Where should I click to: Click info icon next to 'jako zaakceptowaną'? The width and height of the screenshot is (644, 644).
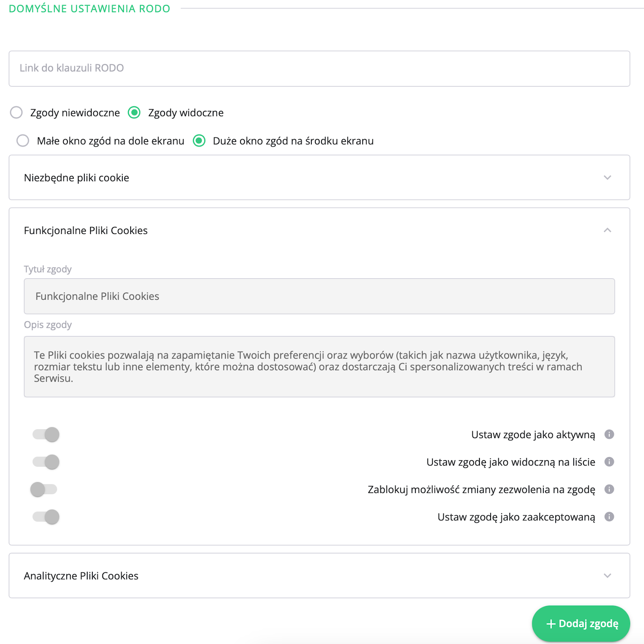tap(609, 516)
